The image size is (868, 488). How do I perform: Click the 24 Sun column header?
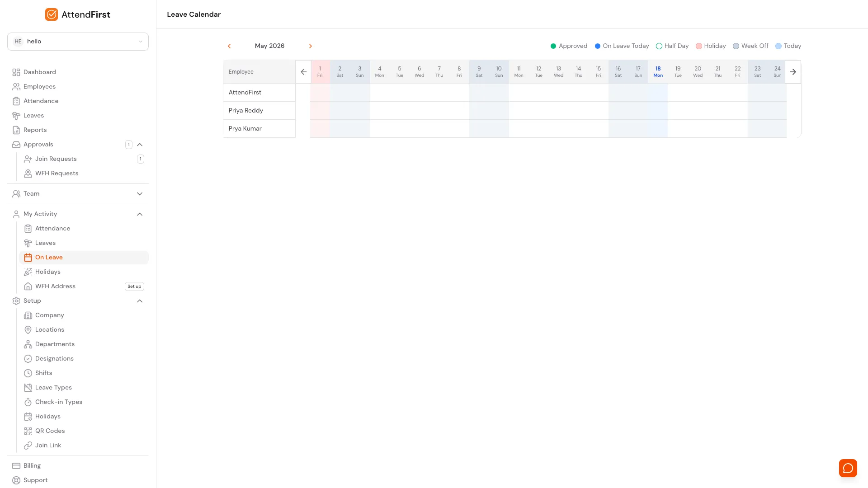pos(777,72)
